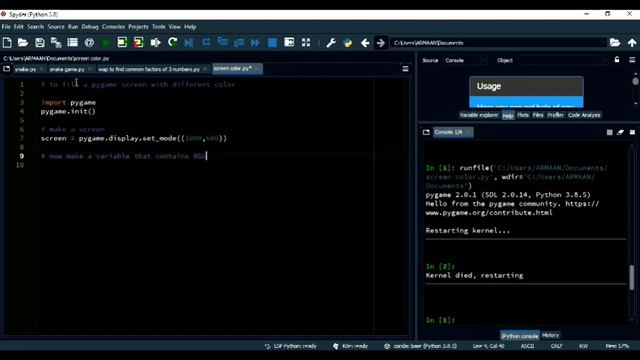
Task: Click the debug step into icon
Action: click(222, 42)
